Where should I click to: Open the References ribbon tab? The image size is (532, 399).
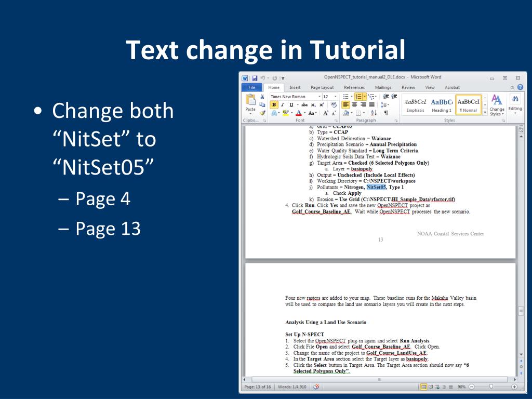pyautogui.click(x=354, y=87)
